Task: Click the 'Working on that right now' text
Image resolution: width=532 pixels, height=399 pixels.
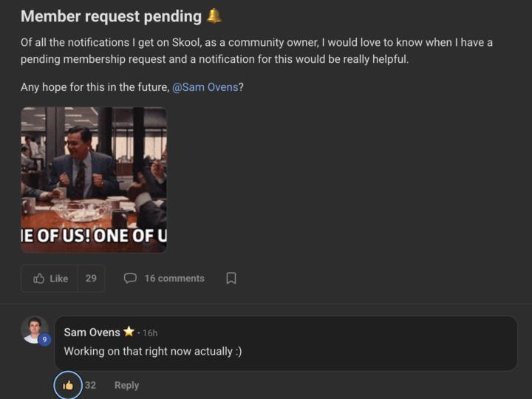Action: [153, 352]
